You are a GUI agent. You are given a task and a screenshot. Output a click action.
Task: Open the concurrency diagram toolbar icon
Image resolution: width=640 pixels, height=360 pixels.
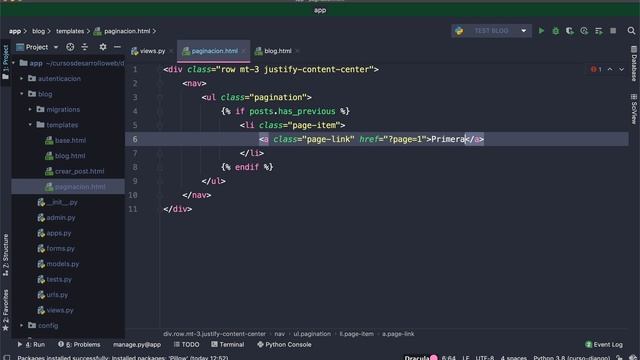(599, 31)
